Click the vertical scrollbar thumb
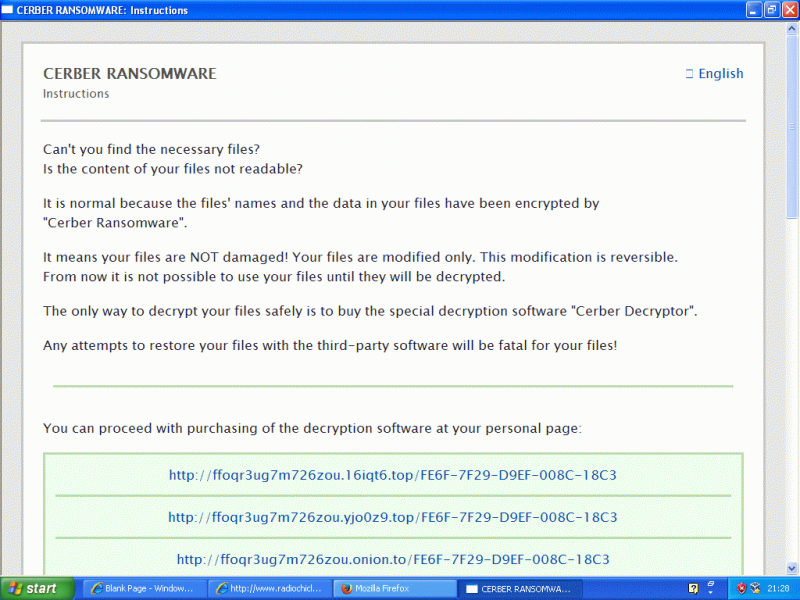Screen dimensions: 800x600 (x=792, y=127)
